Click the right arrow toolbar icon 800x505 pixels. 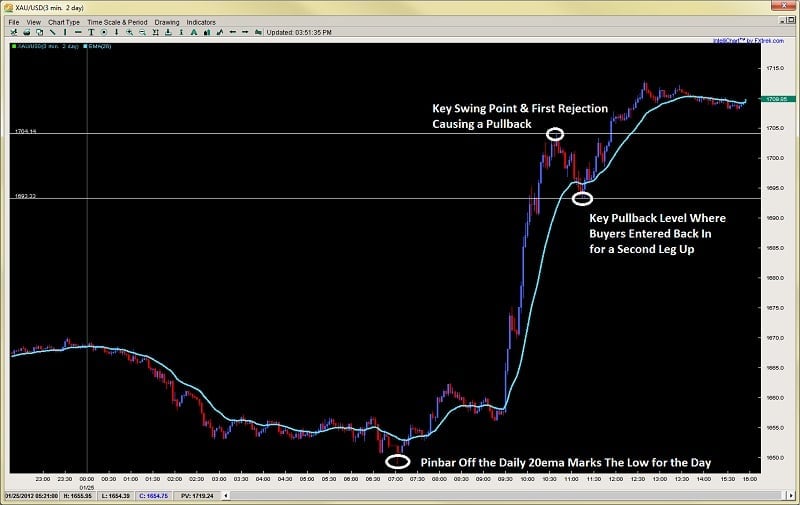[x=245, y=32]
